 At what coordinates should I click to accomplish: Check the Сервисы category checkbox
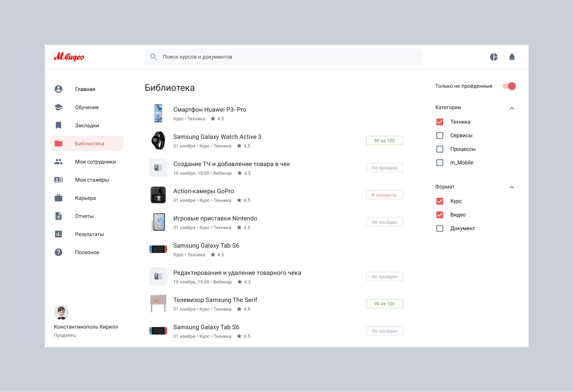click(x=440, y=136)
